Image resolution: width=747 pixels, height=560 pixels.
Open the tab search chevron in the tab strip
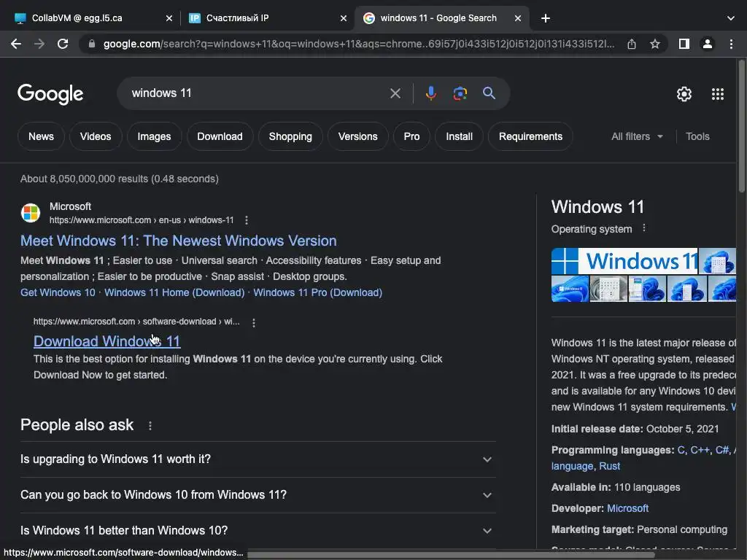tap(731, 18)
